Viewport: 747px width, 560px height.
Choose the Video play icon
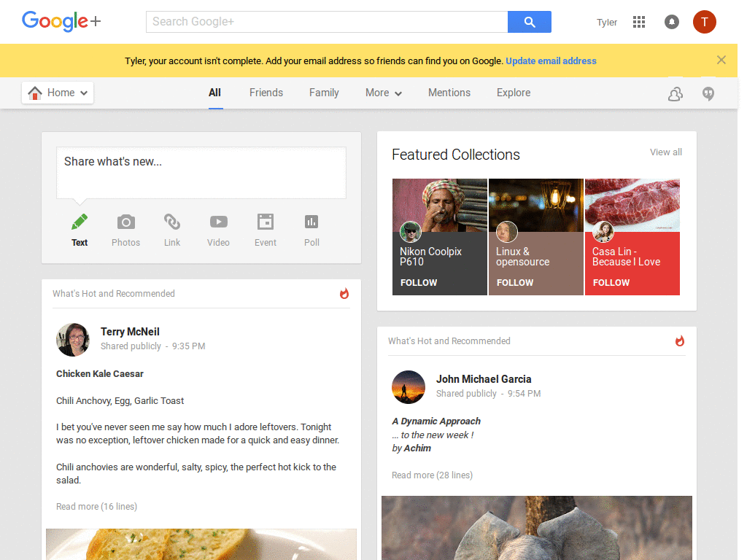pos(218,230)
